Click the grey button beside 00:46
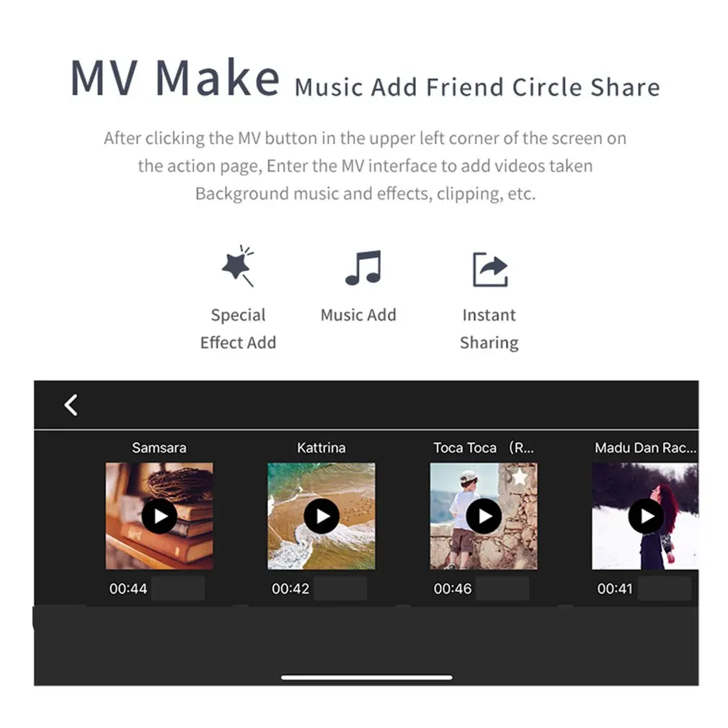Viewport: 728px width, 728px height. click(x=502, y=589)
